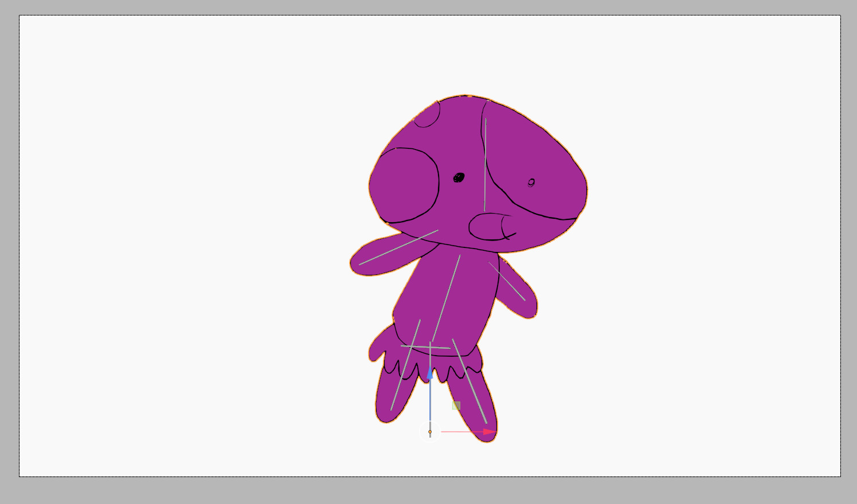Click the character's snout shape

point(491,227)
